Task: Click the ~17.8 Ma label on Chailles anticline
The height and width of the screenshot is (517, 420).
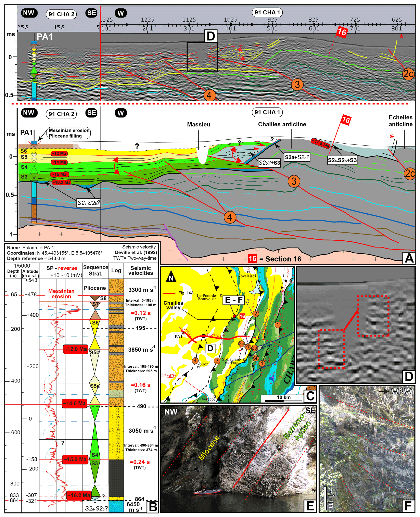Action: tap(320, 143)
